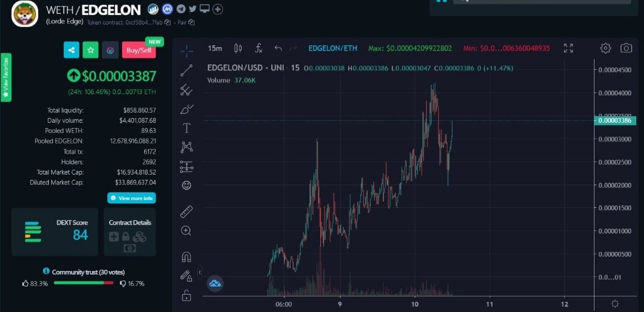Click the Volume 37.06K indicator label
The image size is (644, 312).
tap(231, 80)
